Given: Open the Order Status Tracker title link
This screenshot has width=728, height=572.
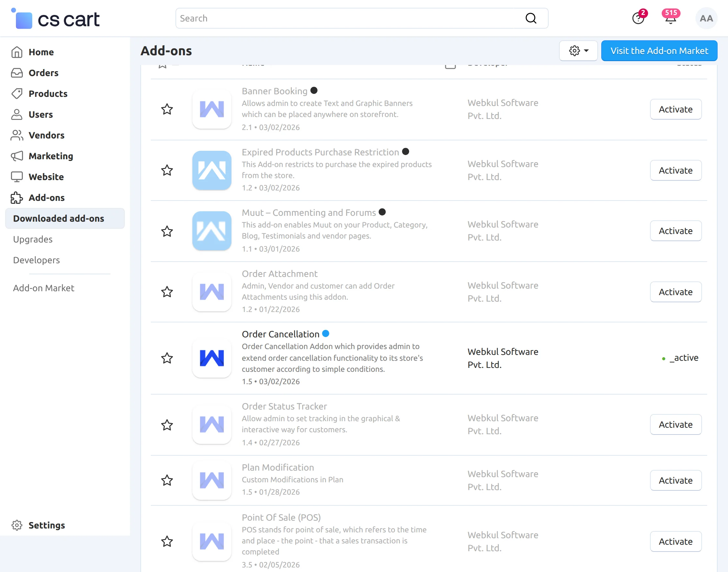Looking at the screenshot, I should (284, 406).
